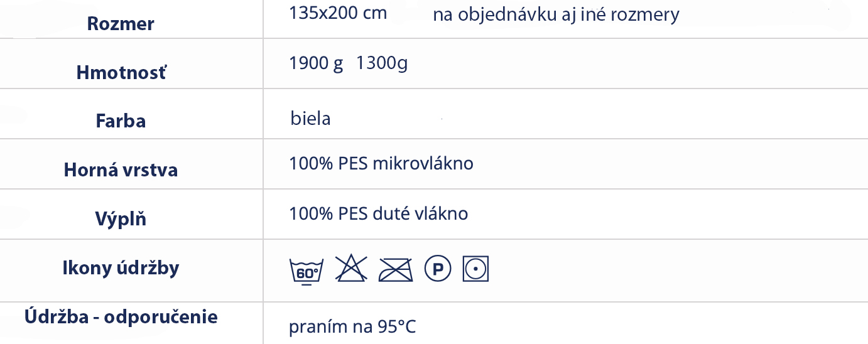Select the 1300g weight value
This screenshot has width=868, height=344.
382,63
